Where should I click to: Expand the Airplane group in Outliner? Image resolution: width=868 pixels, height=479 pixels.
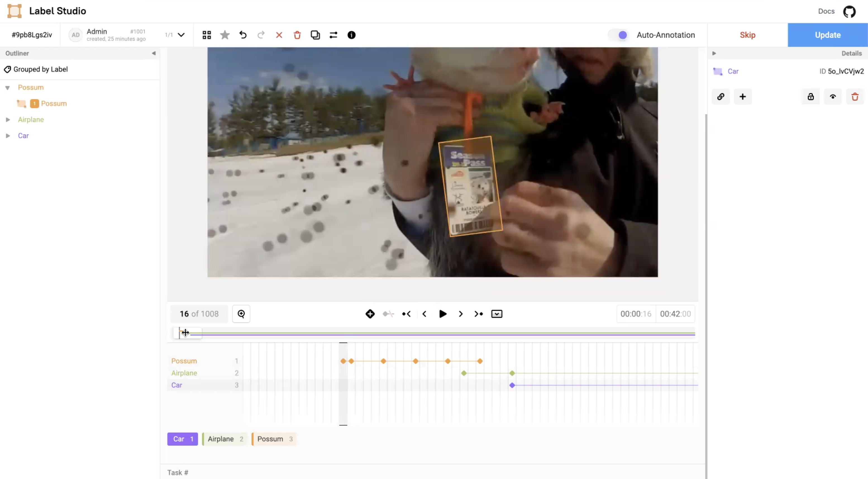pos(8,120)
